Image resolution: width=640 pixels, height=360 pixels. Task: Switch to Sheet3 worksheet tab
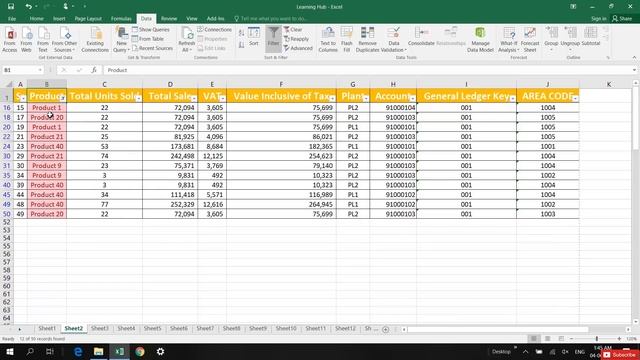pyautogui.click(x=100, y=328)
